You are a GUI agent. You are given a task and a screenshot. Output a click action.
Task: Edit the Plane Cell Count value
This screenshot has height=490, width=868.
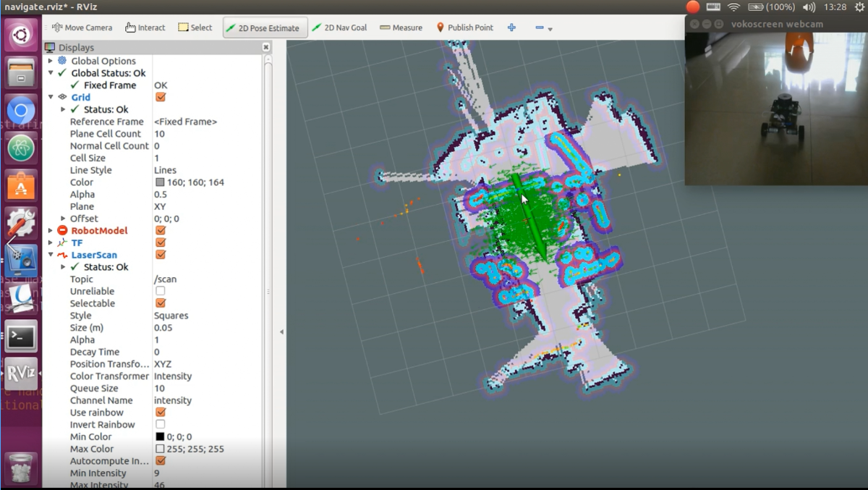point(208,134)
